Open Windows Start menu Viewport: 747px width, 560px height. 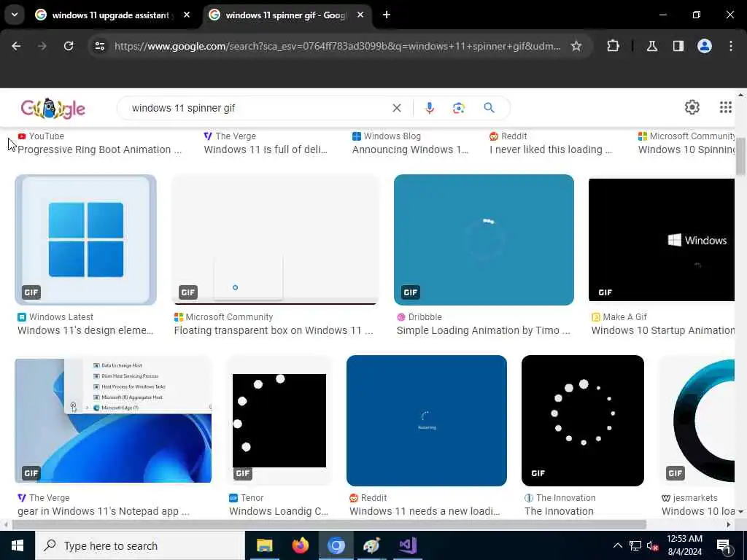pos(18,545)
